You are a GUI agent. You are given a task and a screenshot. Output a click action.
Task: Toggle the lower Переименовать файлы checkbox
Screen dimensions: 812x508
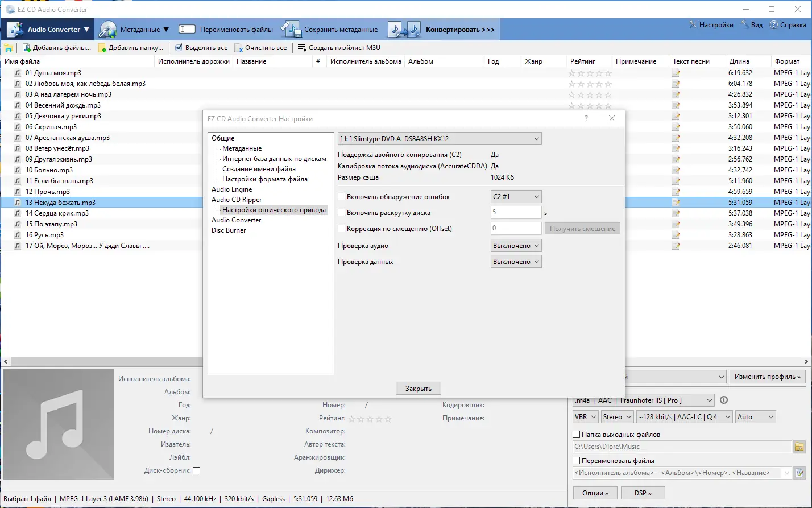tap(577, 461)
